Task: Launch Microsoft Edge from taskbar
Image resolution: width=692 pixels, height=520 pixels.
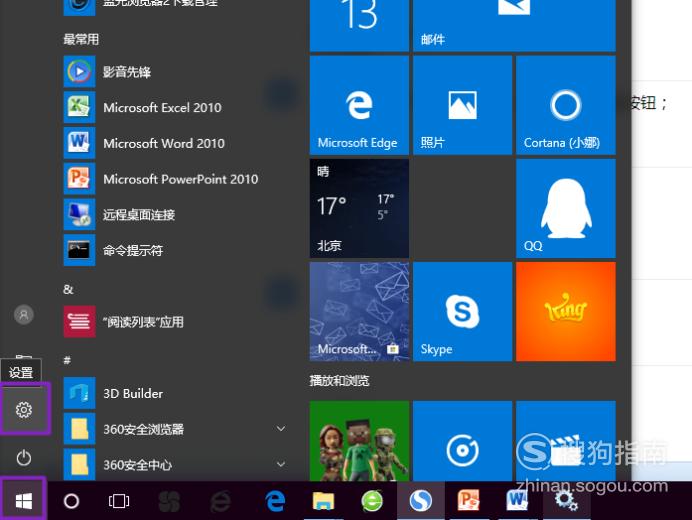Action: click(275, 501)
